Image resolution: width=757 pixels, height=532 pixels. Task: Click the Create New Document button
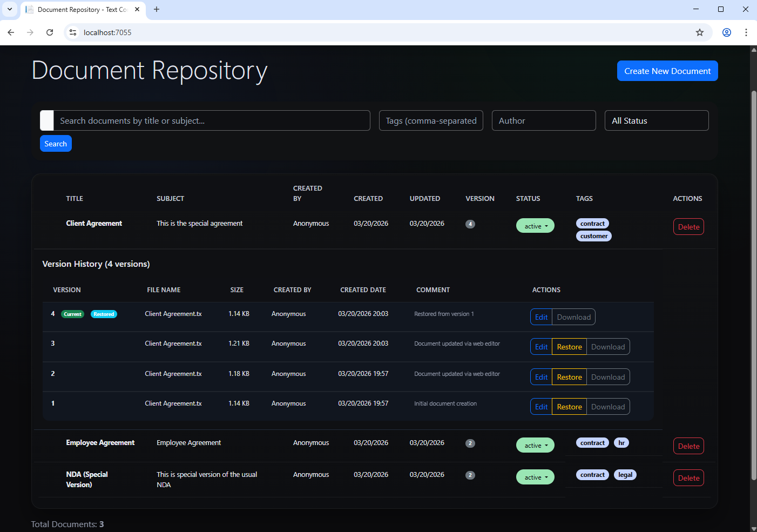[x=667, y=71]
